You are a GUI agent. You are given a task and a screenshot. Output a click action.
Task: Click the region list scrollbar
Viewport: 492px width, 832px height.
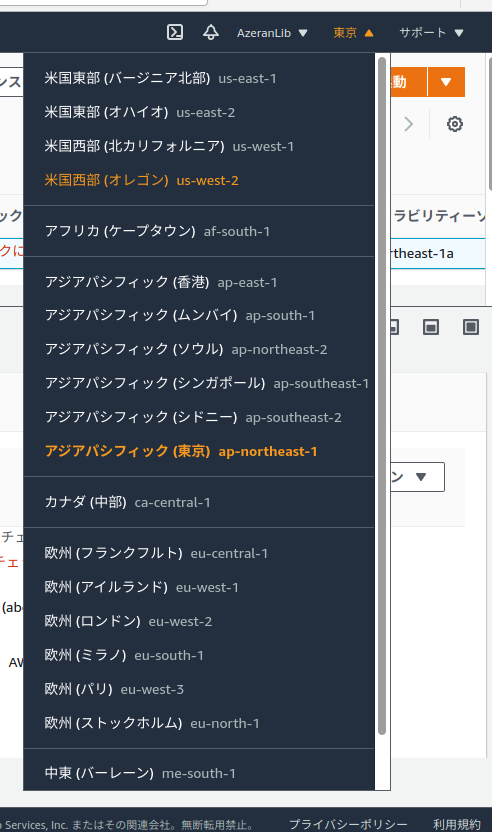click(382, 396)
